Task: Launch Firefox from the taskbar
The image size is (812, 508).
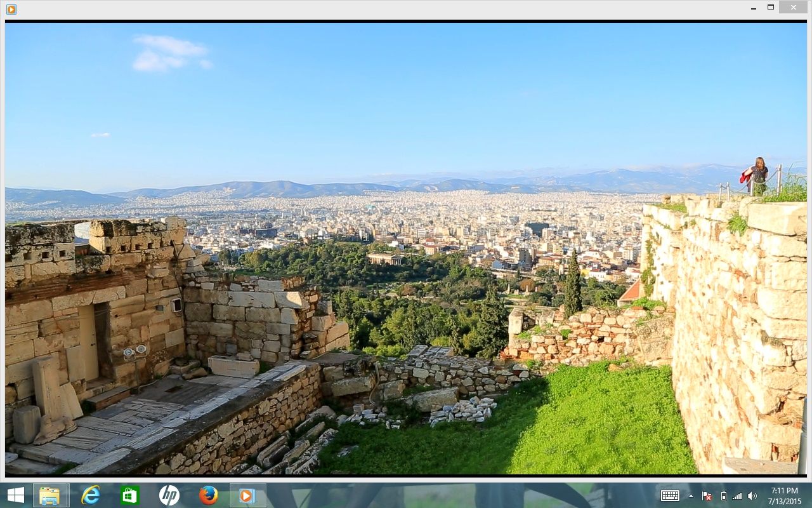Action: pyautogui.click(x=208, y=495)
